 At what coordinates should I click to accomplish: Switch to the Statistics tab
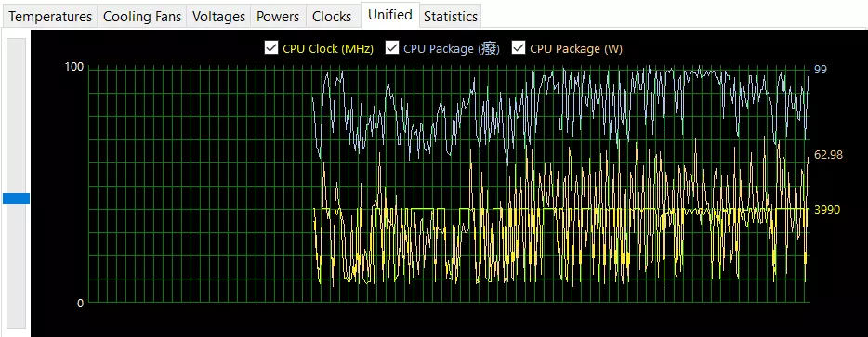(451, 17)
